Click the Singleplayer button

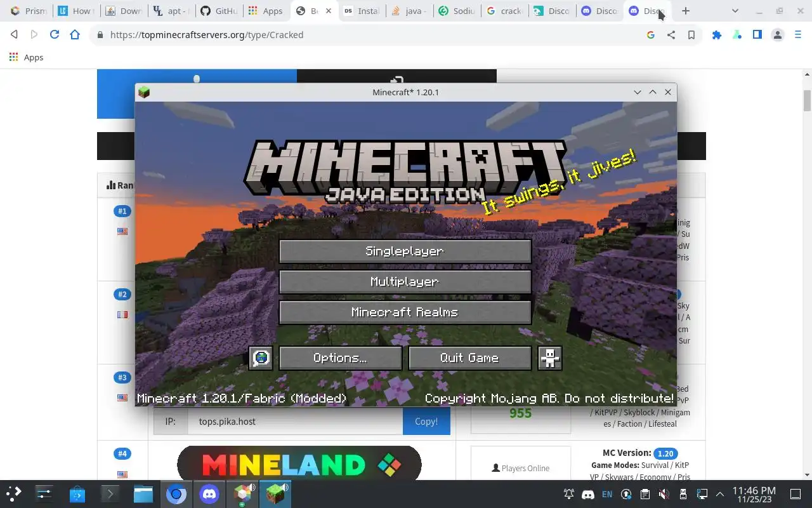[x=405, y=251]
